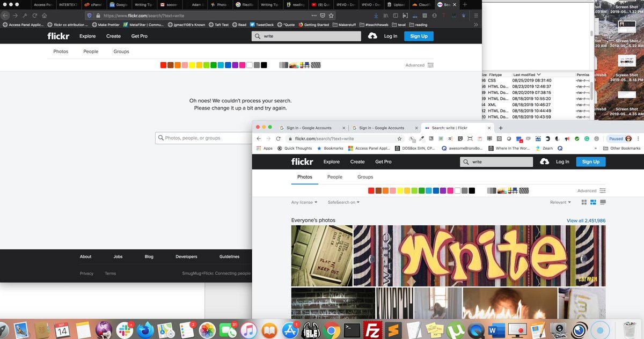
Task: Open Get Pro in Firefox Flickr
Action: (x=140, y=36)
